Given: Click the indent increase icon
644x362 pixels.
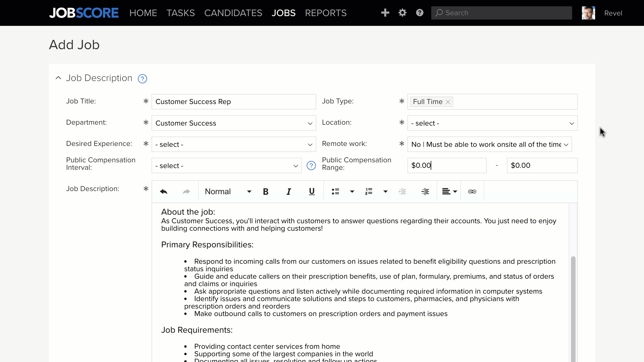Looking at the screenshot, I should click(425, 191).
